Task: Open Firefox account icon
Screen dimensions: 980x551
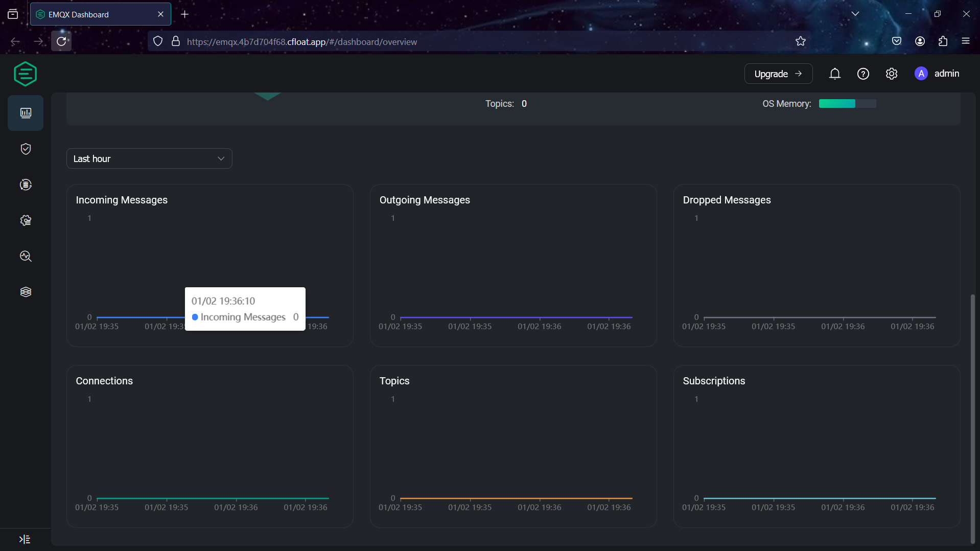Action: (920, 41)
